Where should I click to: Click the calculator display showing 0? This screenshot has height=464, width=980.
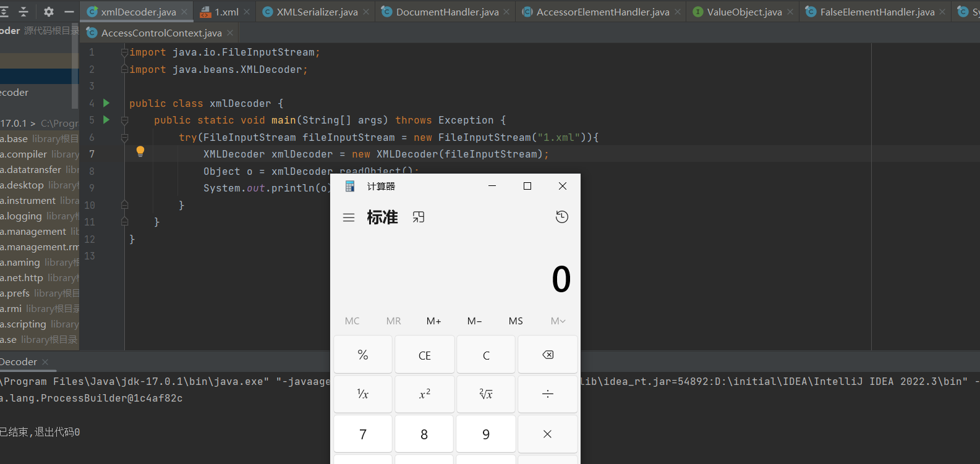[x=561, y=279]
